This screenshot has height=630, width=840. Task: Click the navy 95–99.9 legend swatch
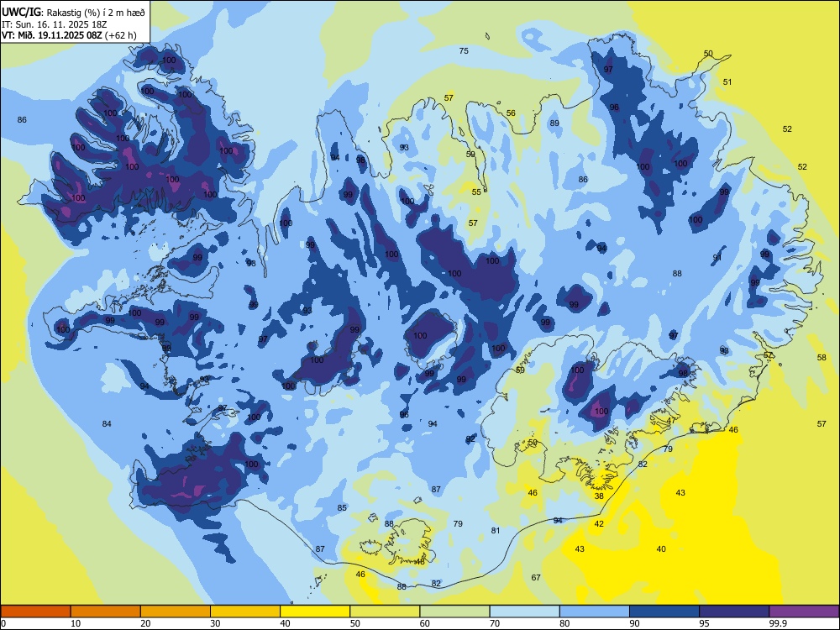pos(734,612)
